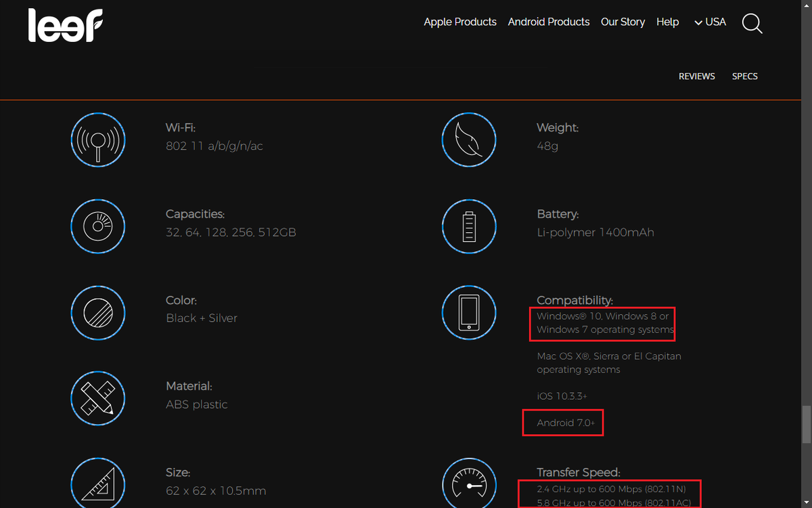
Task: Select text Black + Silver
Action: [202, 318]
